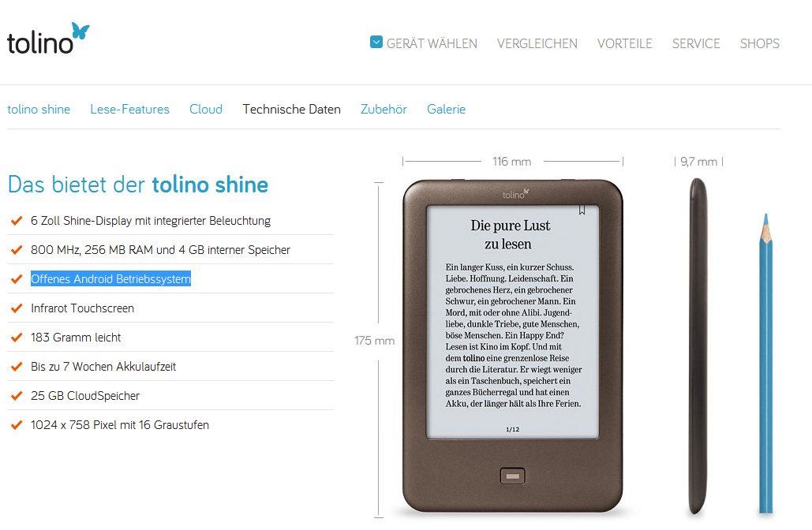
Task: Click the home button on the e-reader image
Action: click(513, 476)
